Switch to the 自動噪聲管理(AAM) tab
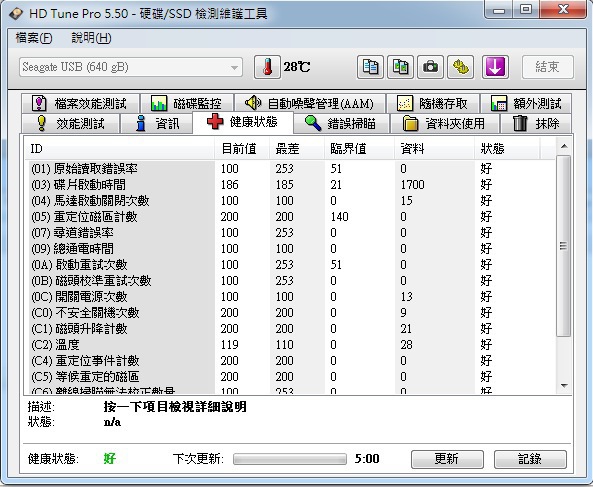 (x=310, y=103)
